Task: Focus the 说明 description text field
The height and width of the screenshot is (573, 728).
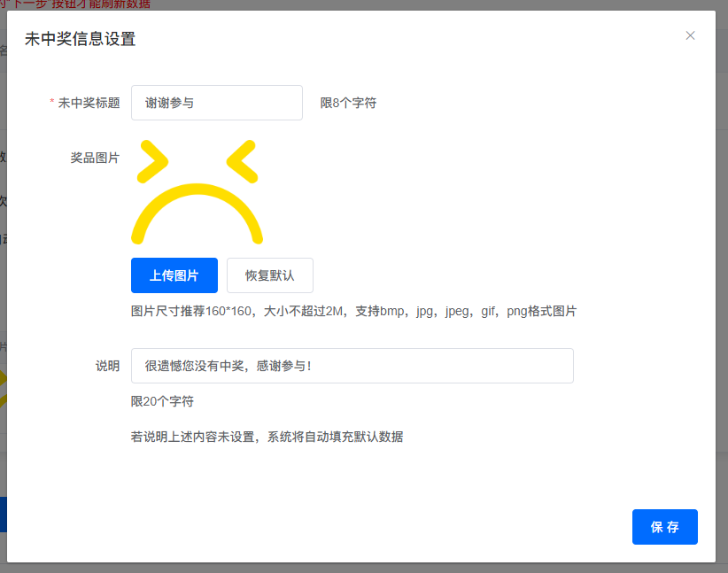Action: coord(352,366)
